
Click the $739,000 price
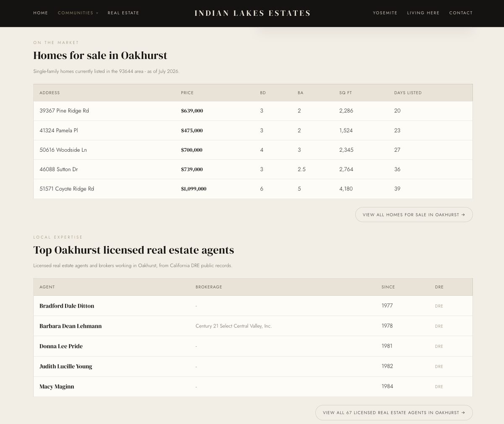(x=192, y=169)
